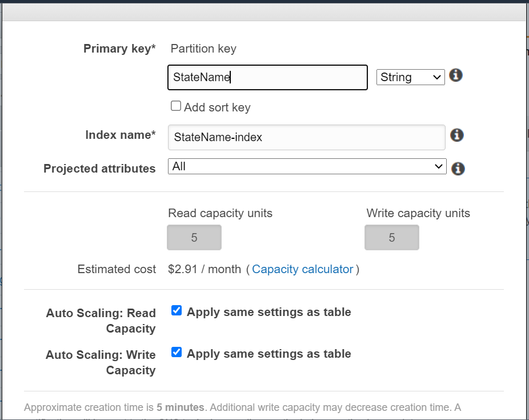Enable the Add sort key checkbox
Viewport: 529px width, 420px height.
point(176,106)
